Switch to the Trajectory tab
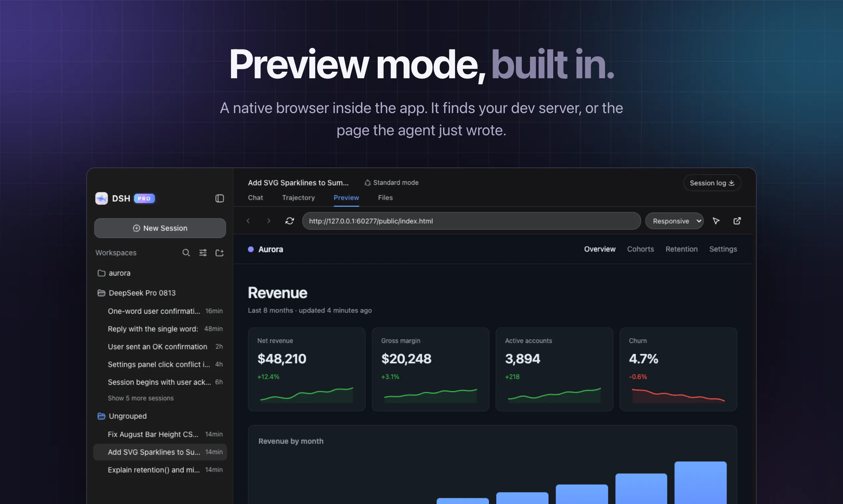The height and width of the screenshot is (504, 843). (298, 198)
